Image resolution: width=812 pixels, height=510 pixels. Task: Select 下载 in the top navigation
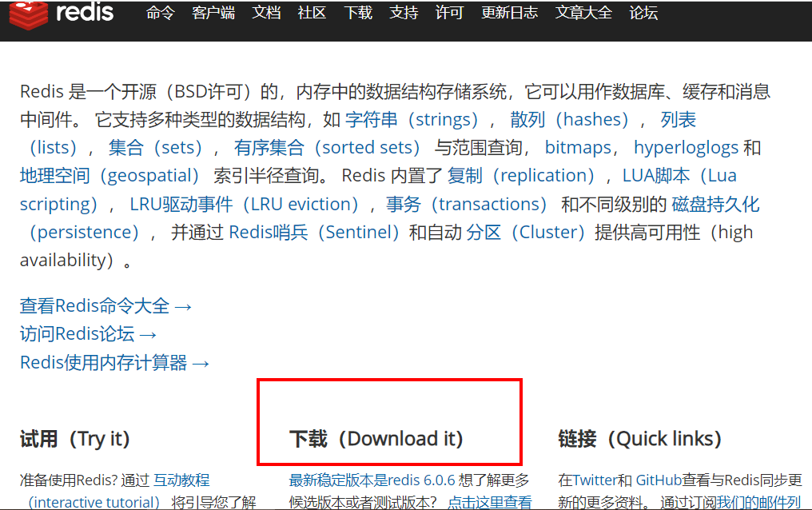[358, 13]
